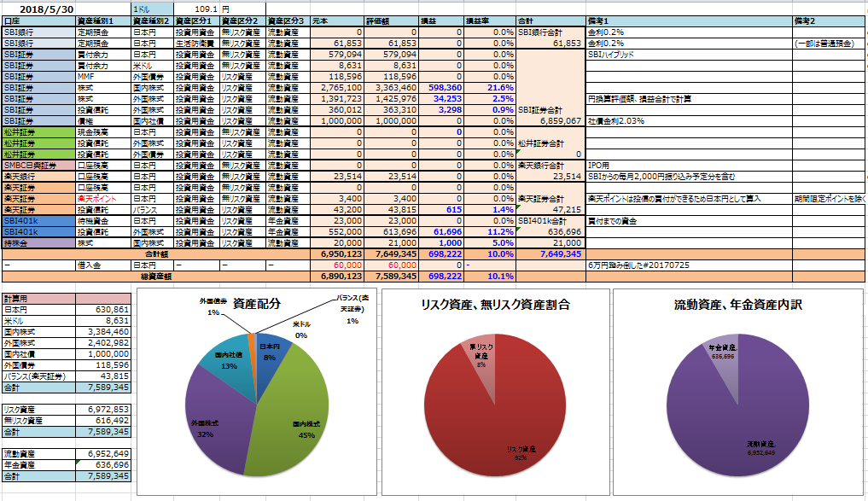Select the risk-free amount 616,492
Image resolution: width=868 pixels, height=501 pixels.
pyautogui.click(x=103, y=420)
